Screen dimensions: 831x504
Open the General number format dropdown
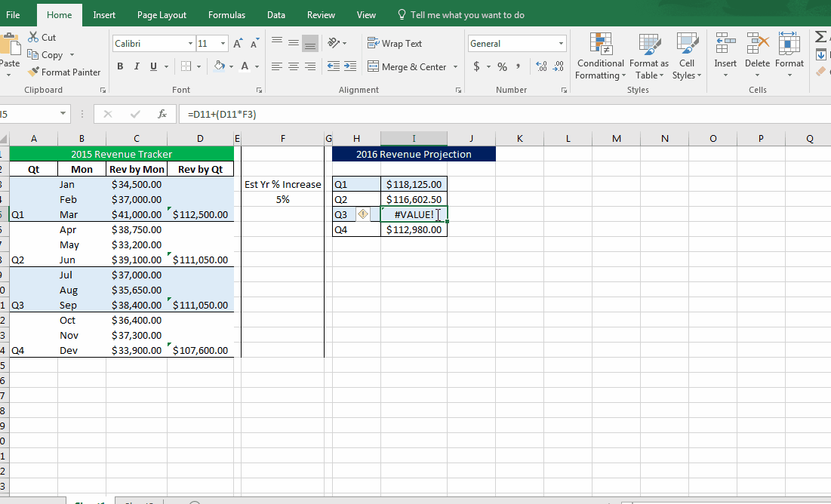561,44
